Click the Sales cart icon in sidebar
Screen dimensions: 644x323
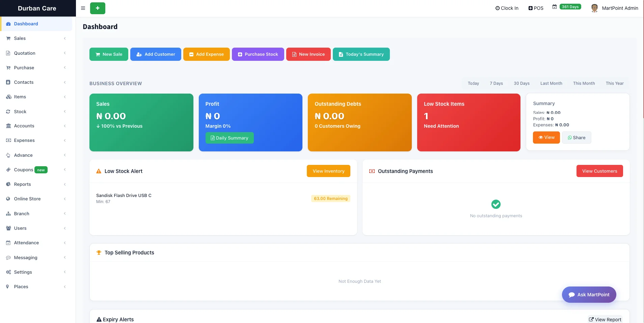point(8,39)
